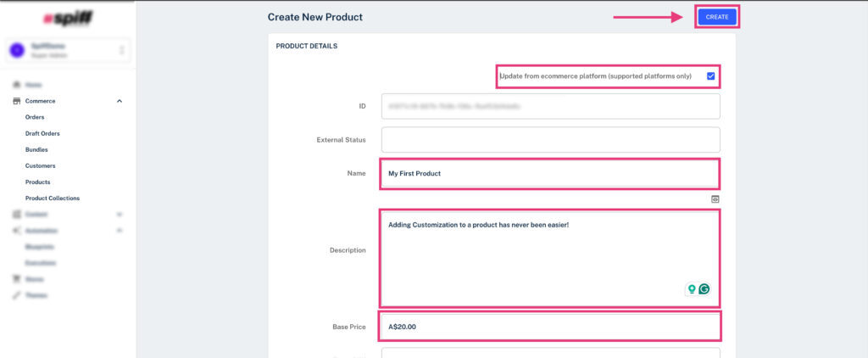
Task: Open the account switcher menu icon
Action: point(122,50)
